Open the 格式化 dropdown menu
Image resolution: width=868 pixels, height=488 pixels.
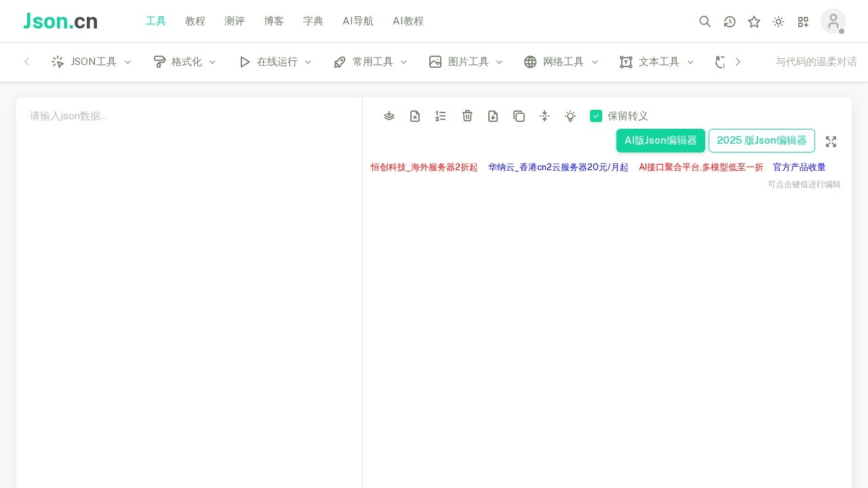point(185,62)
